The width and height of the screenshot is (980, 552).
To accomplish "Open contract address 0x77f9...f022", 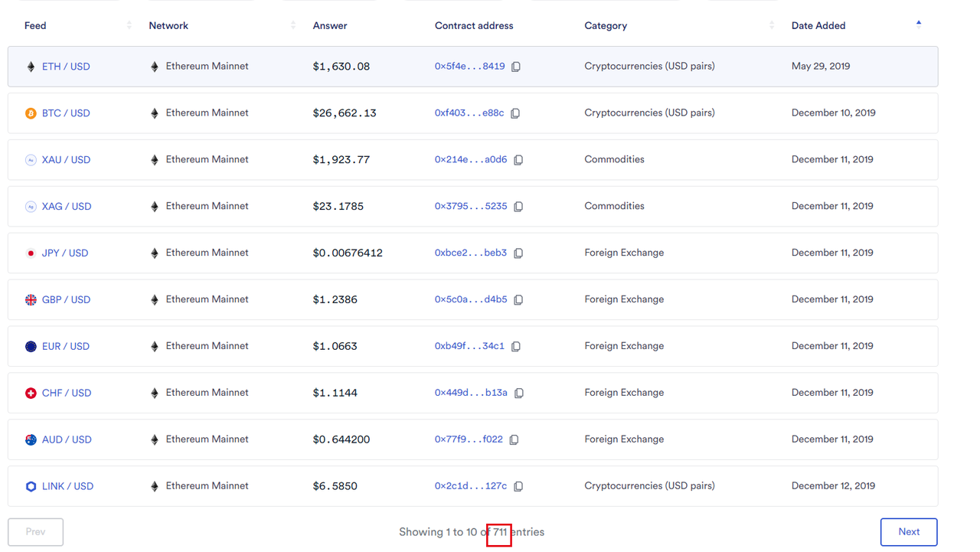I will tap(469, 439).
